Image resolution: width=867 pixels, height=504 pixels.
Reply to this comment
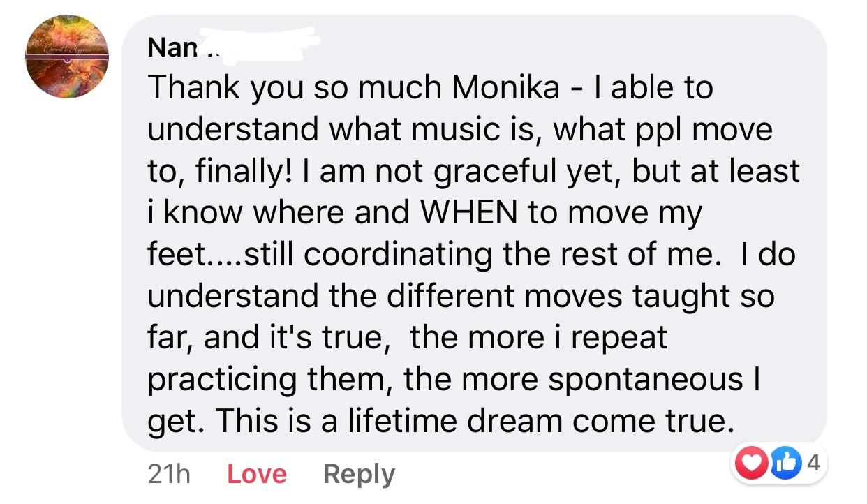pos(359,475)
